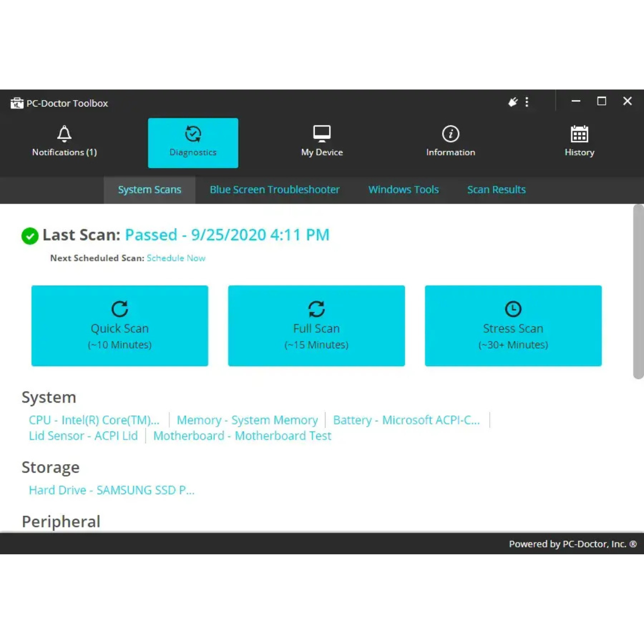Viewport: 644px width, 644px height.
Task: Click the Peripheral section heading
Action: pyautogui.click(x=61, y=522)
